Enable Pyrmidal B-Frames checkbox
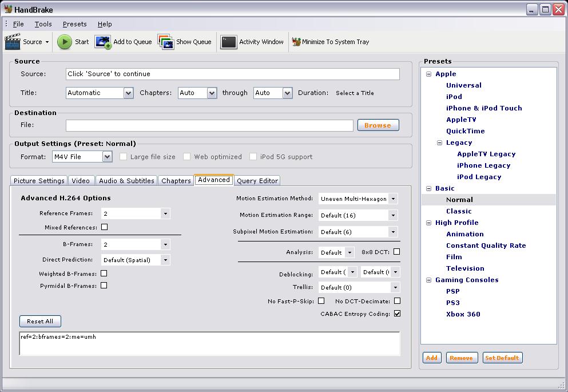Screen dimensions: 568x392 point(104,286)
